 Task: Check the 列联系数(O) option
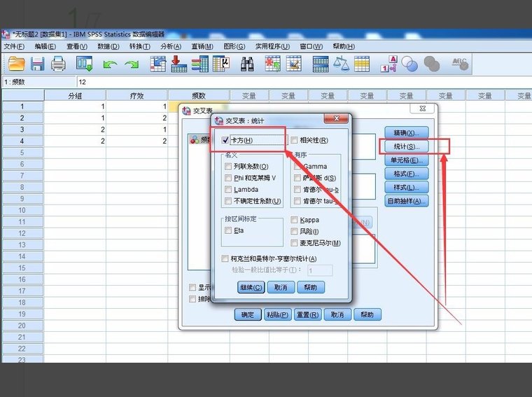click(x=228, y=166)
